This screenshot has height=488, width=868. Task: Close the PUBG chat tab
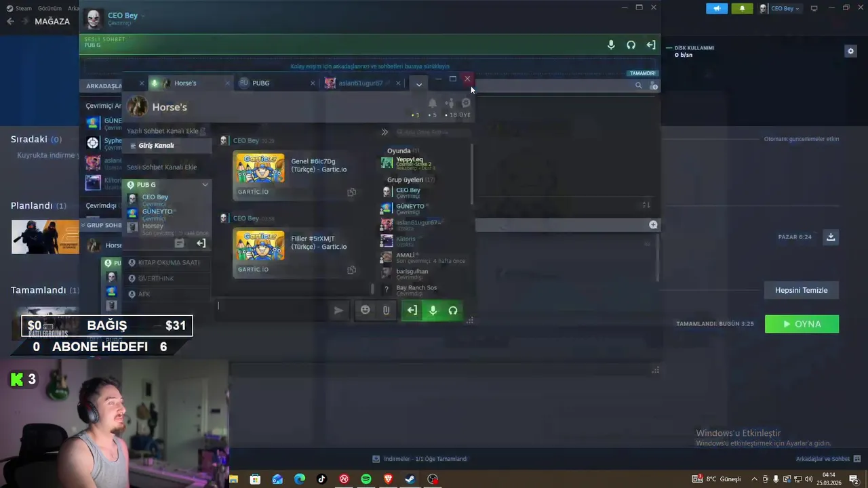pos(313,83)
